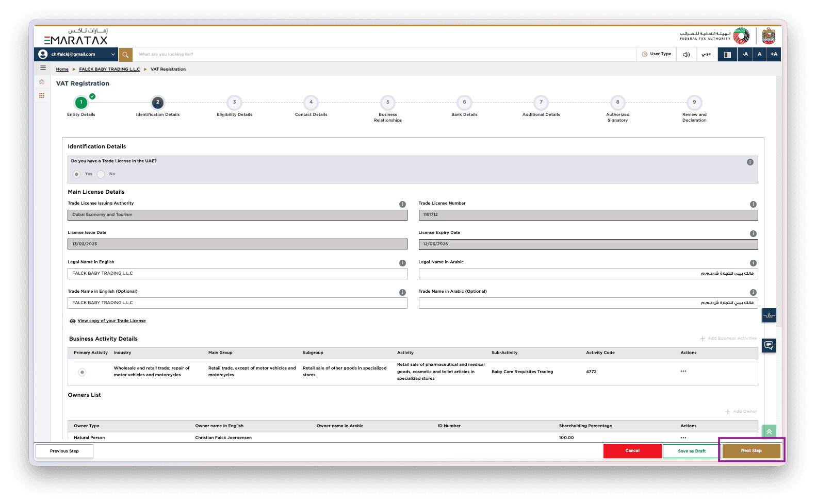Click Trade License Issuing Authority field

pyautogui.click(x=237, y=215)
